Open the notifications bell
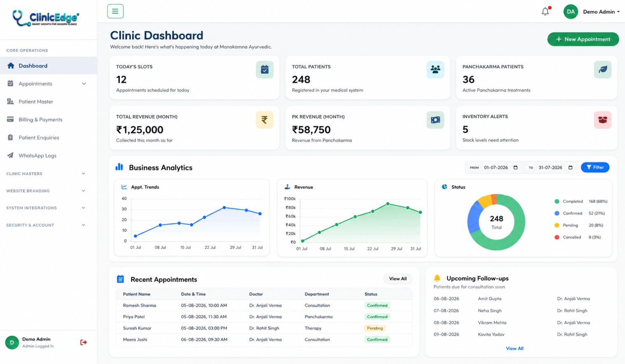The image size is (625, 364). click(545, 11)
